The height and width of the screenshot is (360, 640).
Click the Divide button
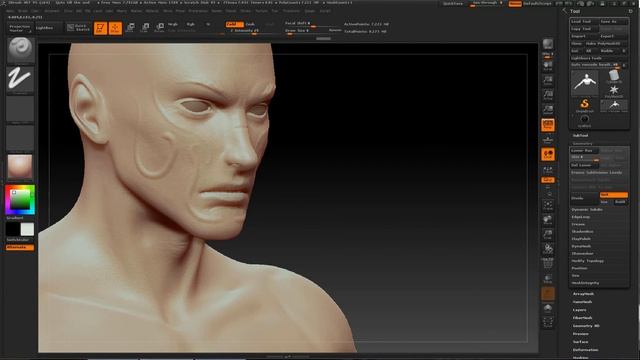(x=584, y=198)
